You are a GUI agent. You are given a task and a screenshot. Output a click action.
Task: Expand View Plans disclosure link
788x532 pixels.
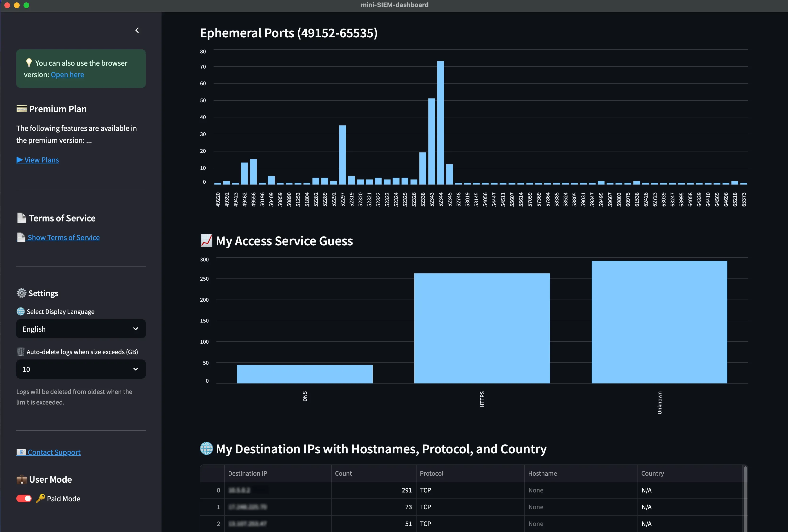coord(38,160)
